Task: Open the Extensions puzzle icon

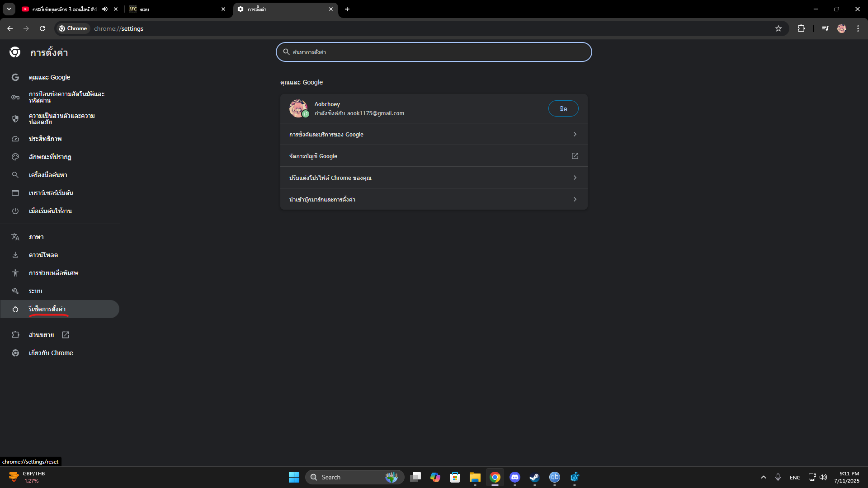Action: (x=801, y=28)
